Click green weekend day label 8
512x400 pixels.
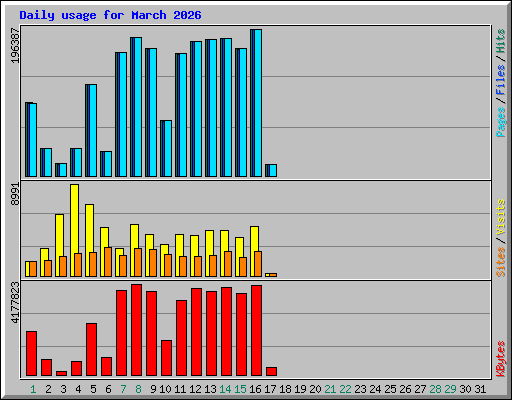click(138, 389)
